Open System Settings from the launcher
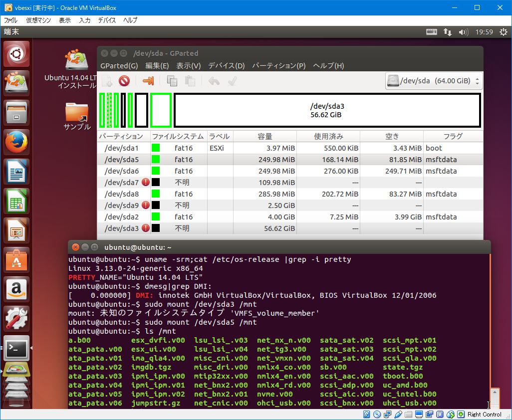The width and height of the screenshot is (512, 420). [16, 318]
